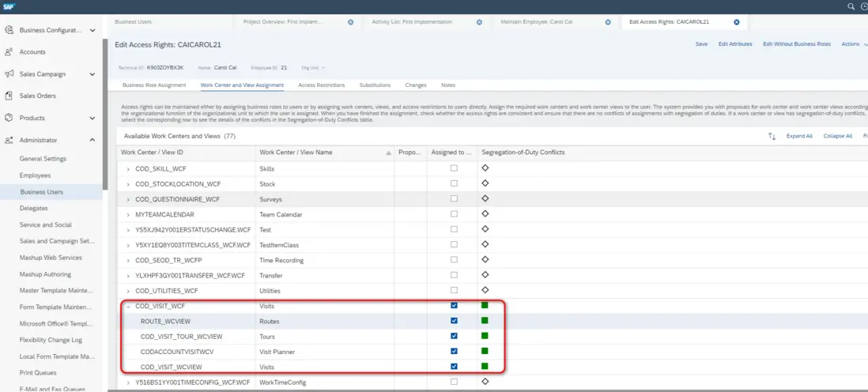
Task: Close the Edit Access Rights: CAICAROL21 tab
Action: 737,22
